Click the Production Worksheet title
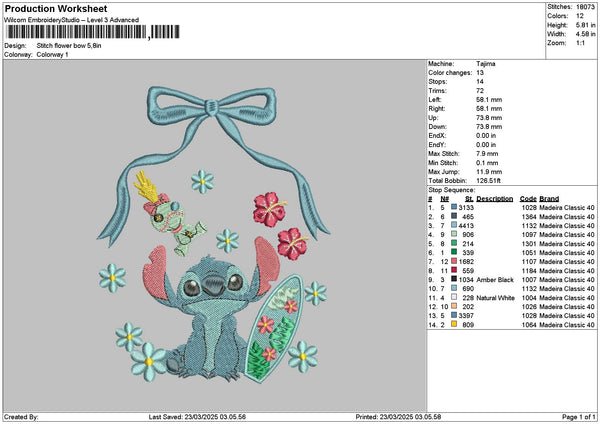Viewport: 600px width, 424px height. click(x=56, y=8)
